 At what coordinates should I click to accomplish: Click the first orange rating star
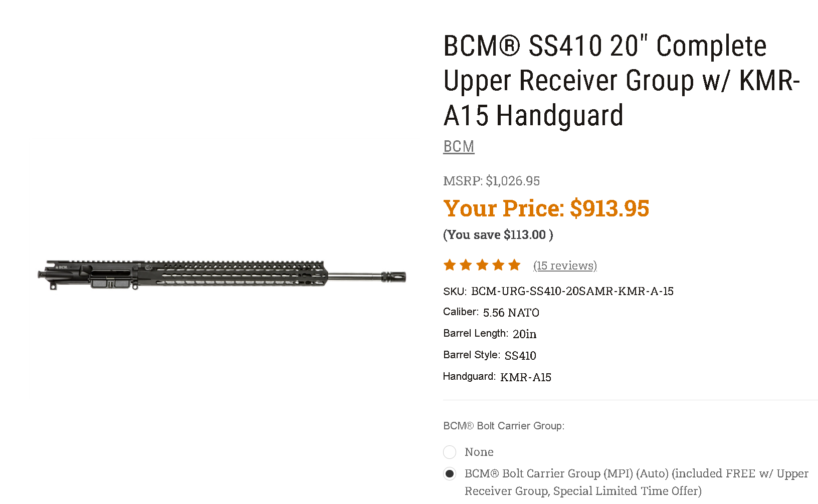click(450, 265)
